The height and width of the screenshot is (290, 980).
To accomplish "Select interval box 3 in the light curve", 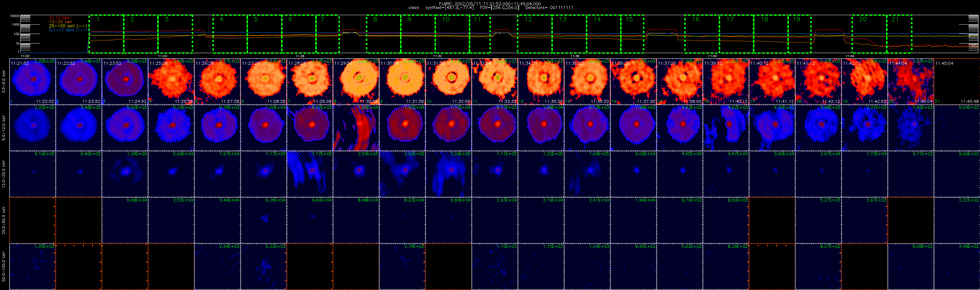I will 175,34.
